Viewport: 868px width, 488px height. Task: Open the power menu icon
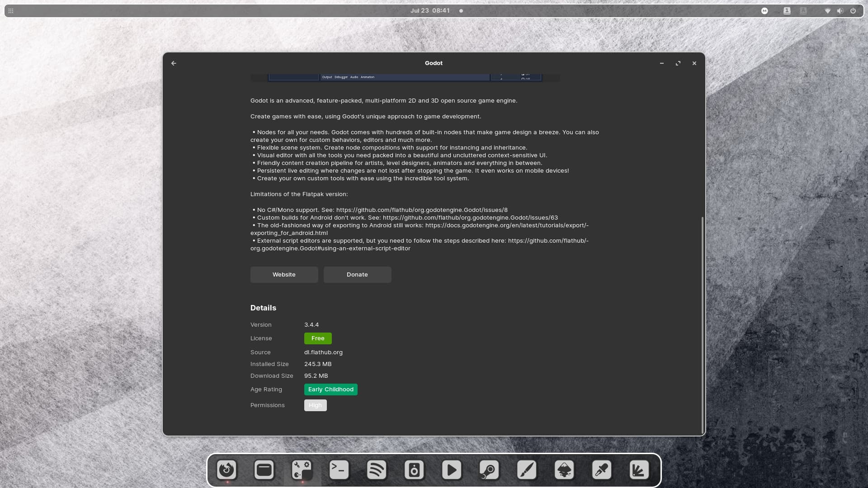point(853,11)
